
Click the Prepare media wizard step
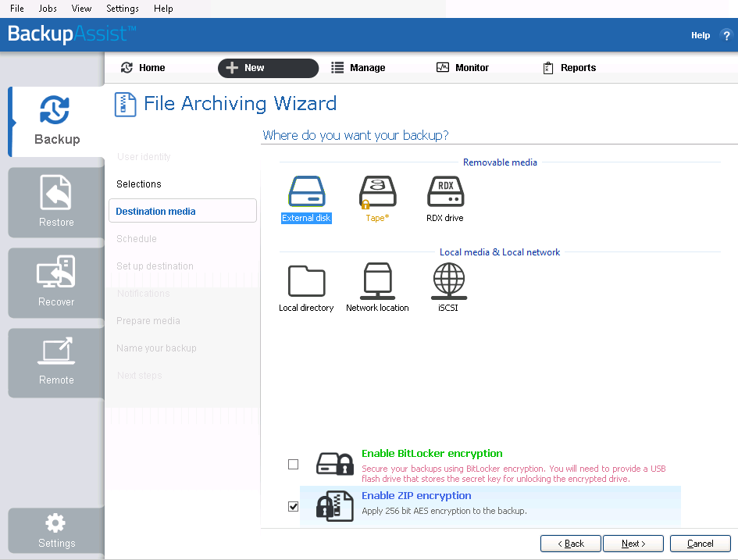(148, 320)
